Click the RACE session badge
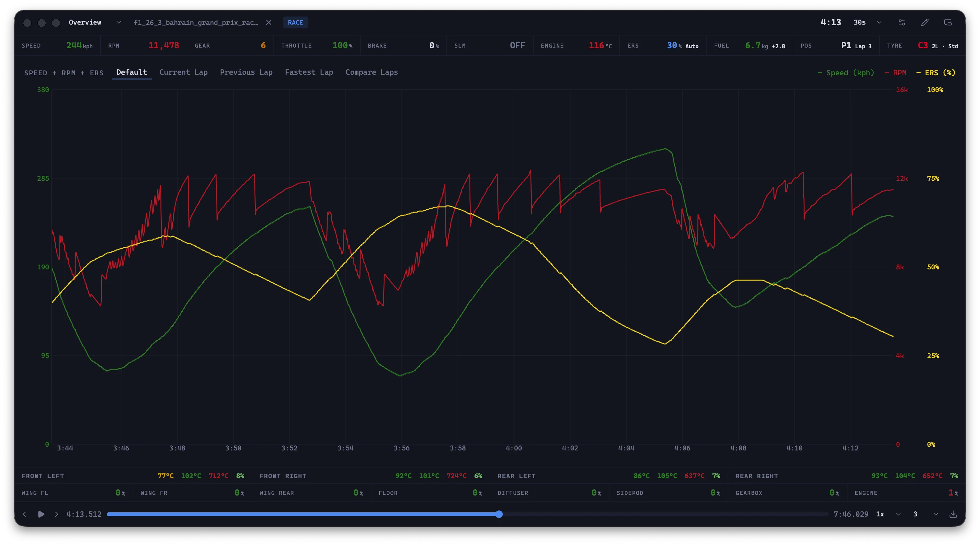 296,22
